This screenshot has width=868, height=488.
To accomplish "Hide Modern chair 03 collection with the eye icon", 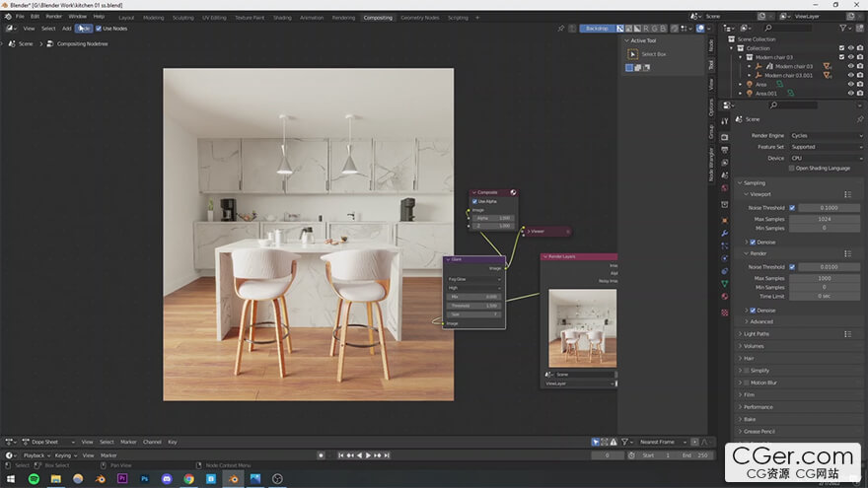I will pos(851,57).
